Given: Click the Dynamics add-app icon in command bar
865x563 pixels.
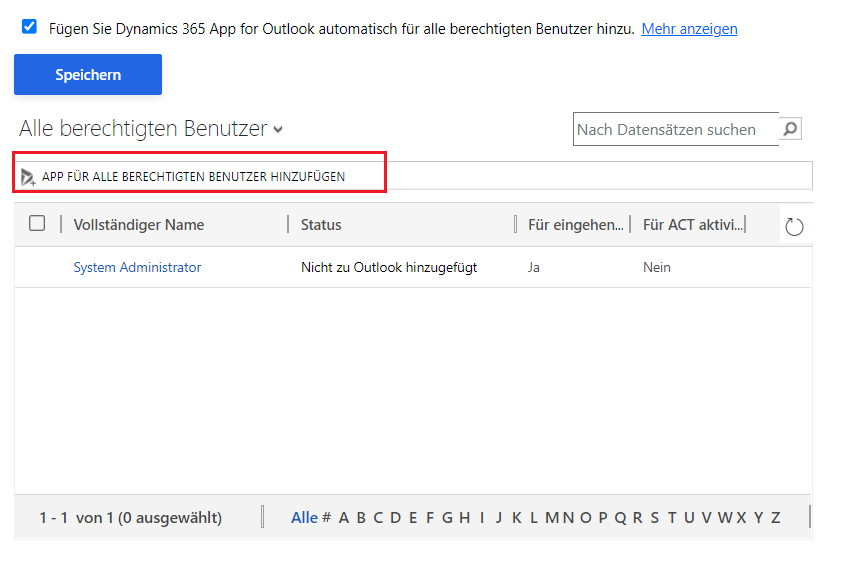Looking at the screenshot, I should 28,177.
